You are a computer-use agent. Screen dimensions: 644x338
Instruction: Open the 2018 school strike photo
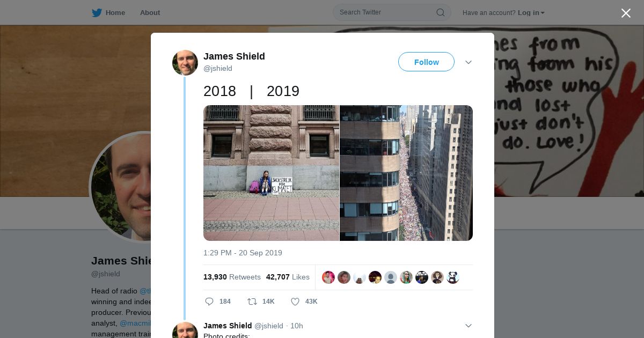(x=271, y=173)
